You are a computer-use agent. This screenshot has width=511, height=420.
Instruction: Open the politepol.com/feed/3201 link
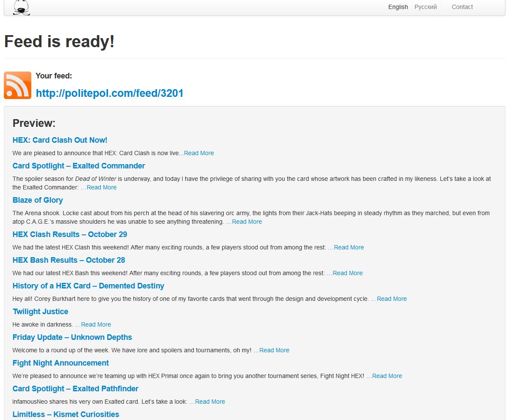tap(109, 93)
